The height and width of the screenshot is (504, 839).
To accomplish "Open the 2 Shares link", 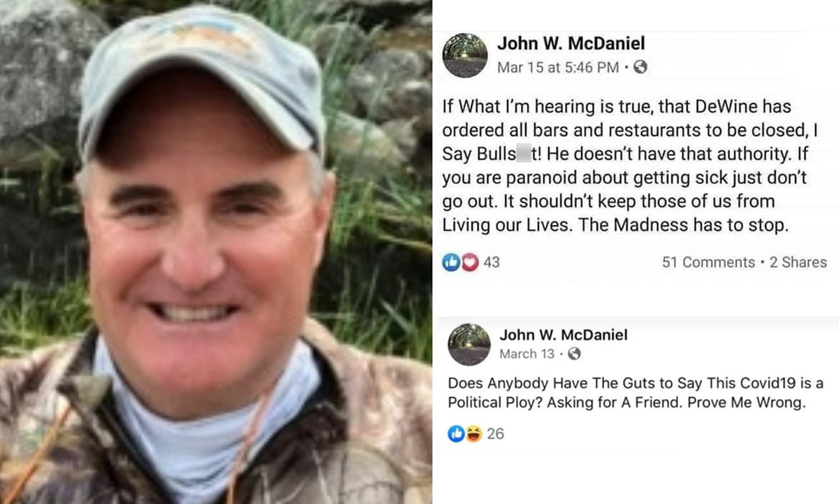I will pos(798,262).
